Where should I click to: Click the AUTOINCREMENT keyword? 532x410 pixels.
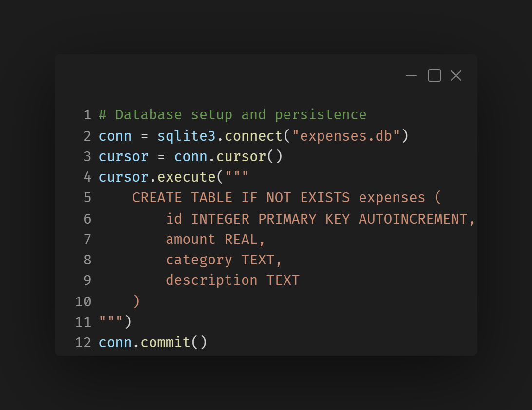(x=413, y=219)
